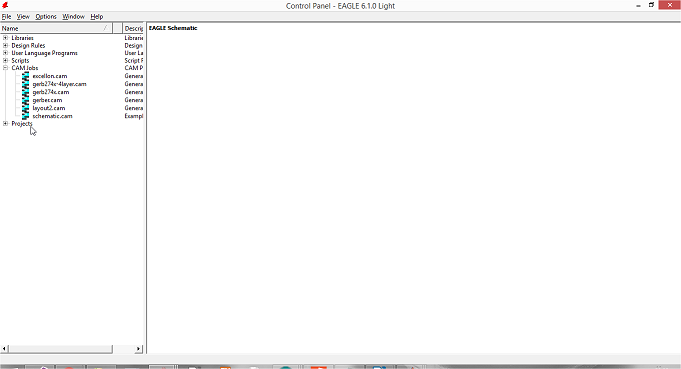Click the horizontal scrollbar thumb in tree panel
681x369 pixels.
coord(61,349)
